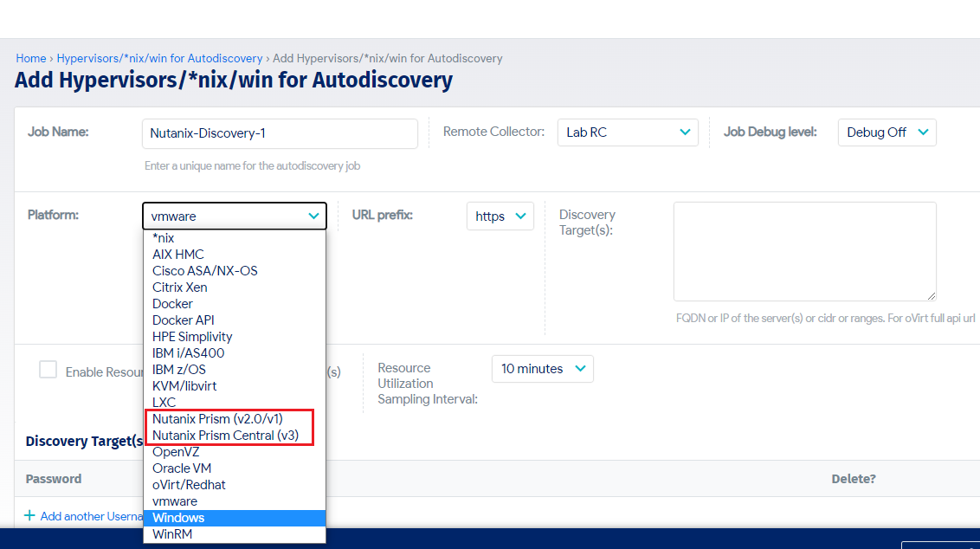The width and height of the screenshot is (980, 549).
Task: Select *nix platform option
Action: (235, 238)
